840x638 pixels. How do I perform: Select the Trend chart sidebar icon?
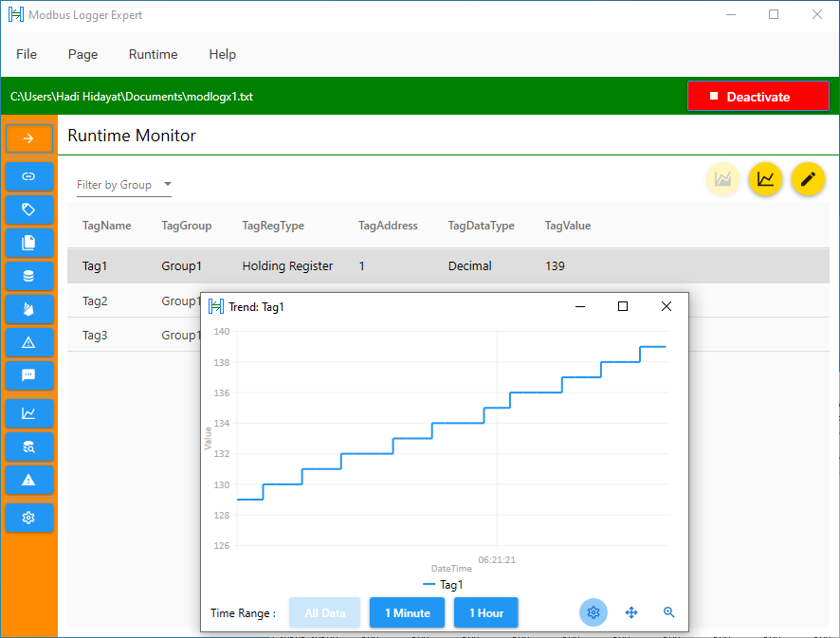(x=29, y=413)
